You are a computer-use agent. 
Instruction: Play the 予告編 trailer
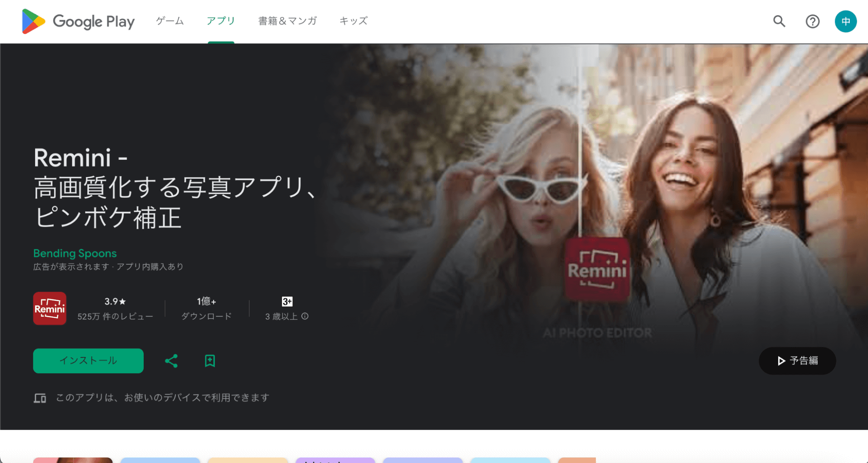coord(797,361)
